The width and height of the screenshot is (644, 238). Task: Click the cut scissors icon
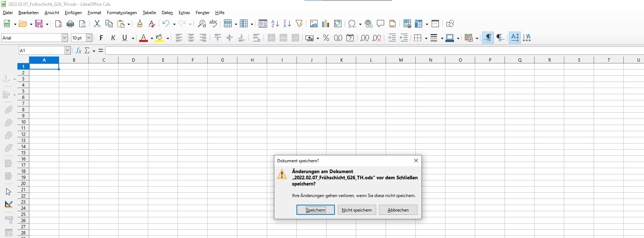pos(97,24)
